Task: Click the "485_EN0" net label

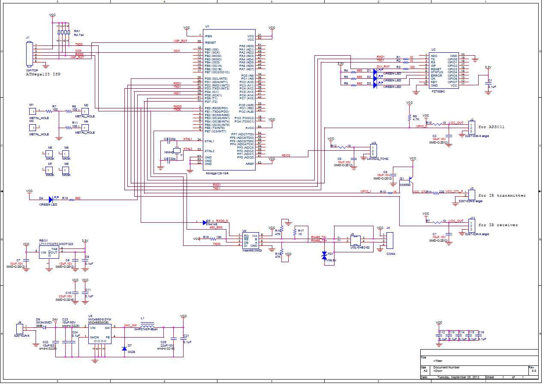Action: (x=216, y=227)
